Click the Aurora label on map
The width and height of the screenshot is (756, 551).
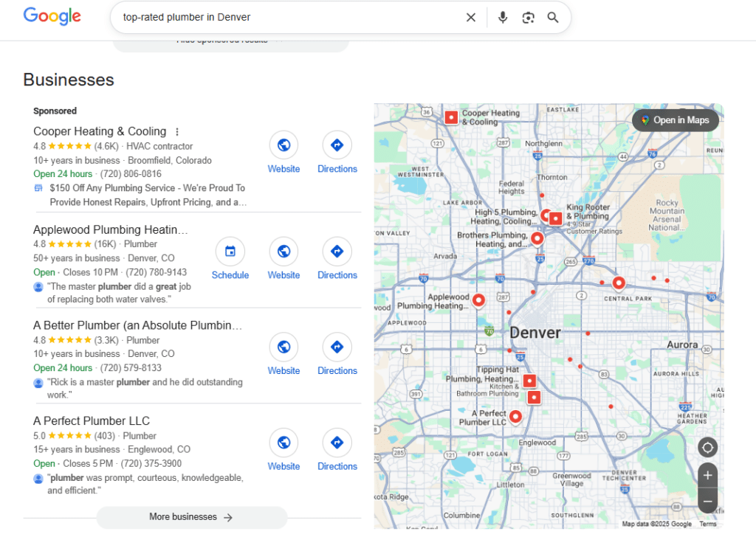point(682,345)
